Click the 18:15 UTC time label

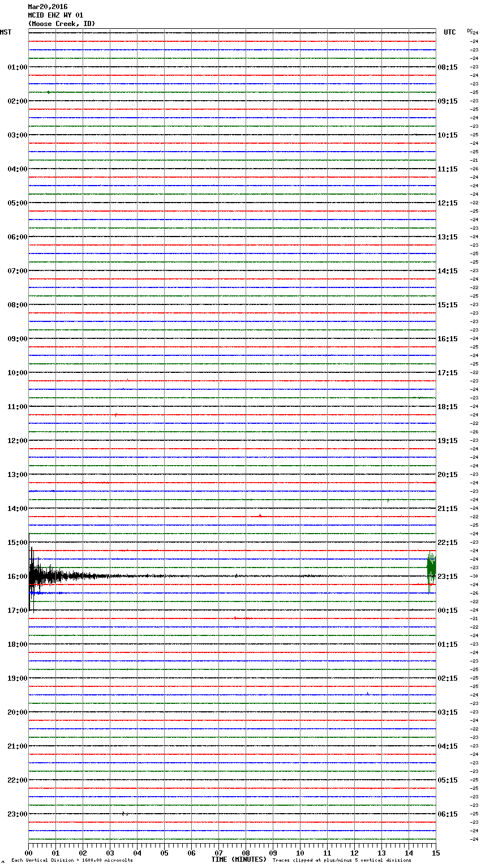point(448,407)
